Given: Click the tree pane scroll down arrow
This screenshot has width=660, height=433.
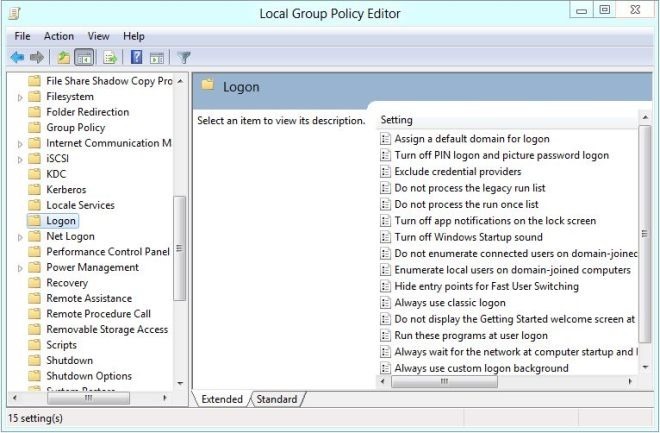Looking at the screenshot, I should click(180, 383).
